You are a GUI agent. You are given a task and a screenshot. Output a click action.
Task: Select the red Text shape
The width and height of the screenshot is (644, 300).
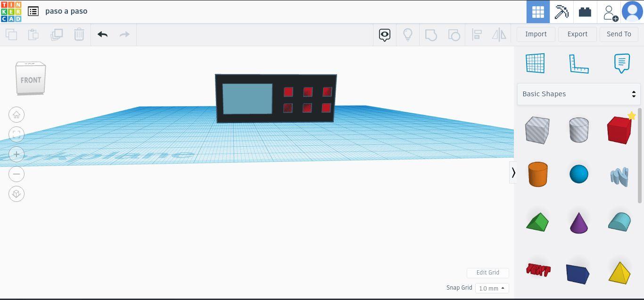pyautogui.click(x=538, y=270)
